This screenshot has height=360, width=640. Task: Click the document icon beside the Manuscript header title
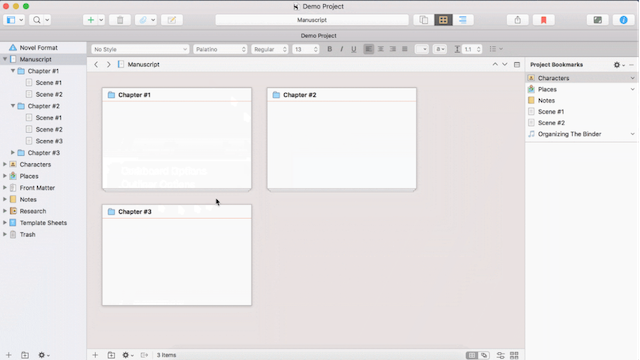121,64
